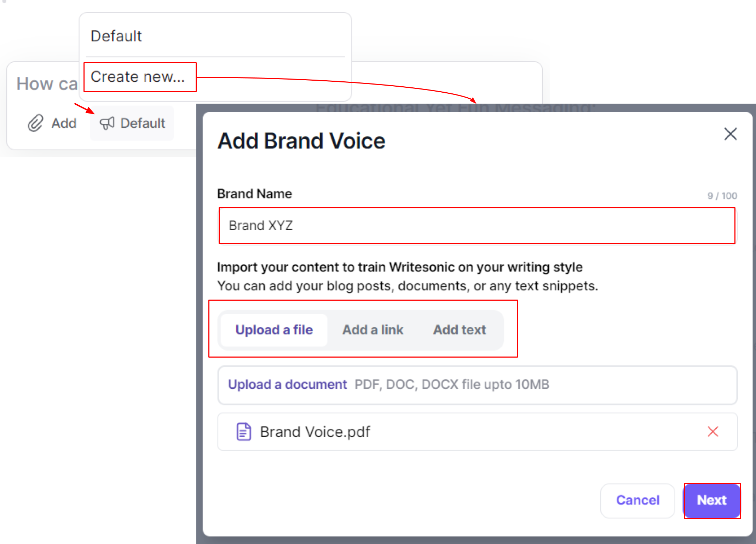Click Upload a document link
This screenshot has height=544, width=756.
click(287, 384)
